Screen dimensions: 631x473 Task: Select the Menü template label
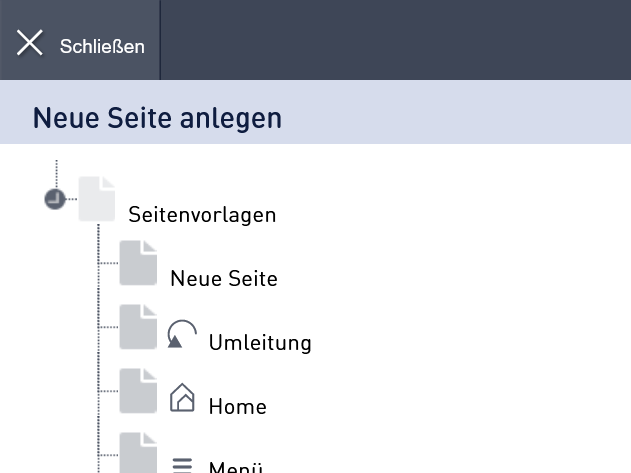click(x=236, y=467)
